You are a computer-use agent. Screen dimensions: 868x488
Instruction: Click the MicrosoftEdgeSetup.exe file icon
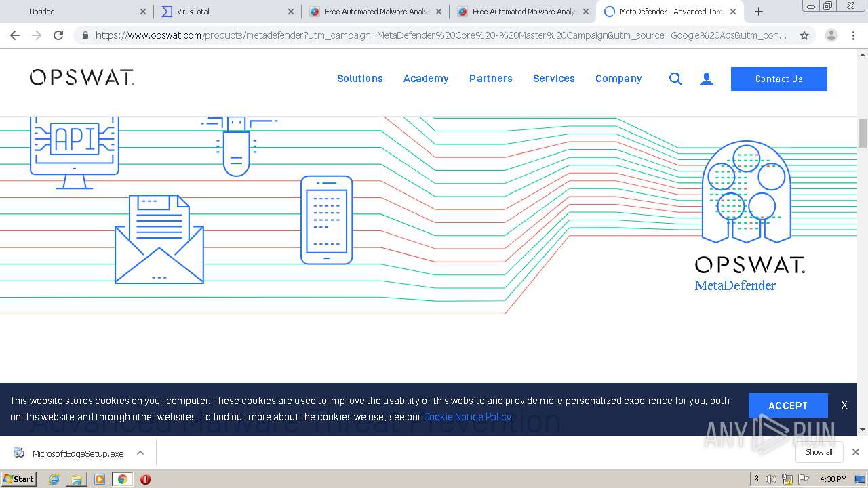pyautogui.click(x=19, y=453)
